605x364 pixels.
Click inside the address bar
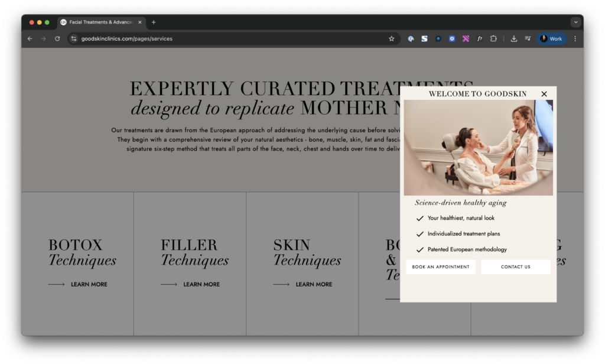177,38
